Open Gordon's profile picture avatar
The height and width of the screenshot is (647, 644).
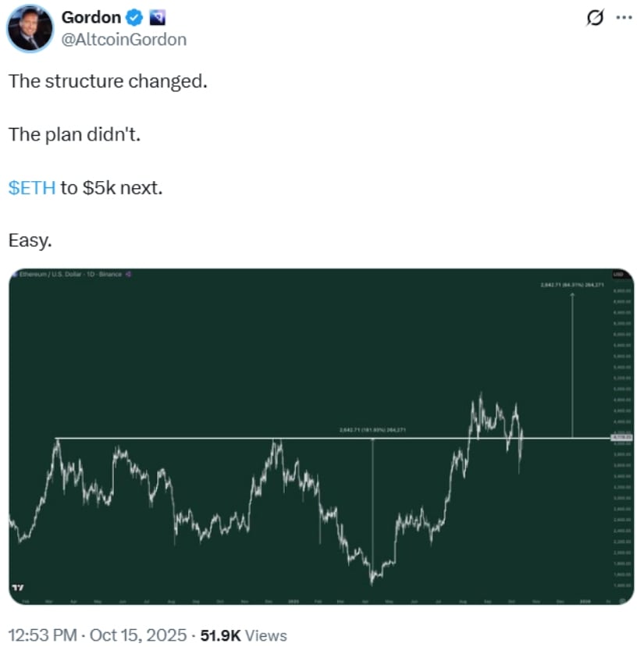(x=30, y=30)
